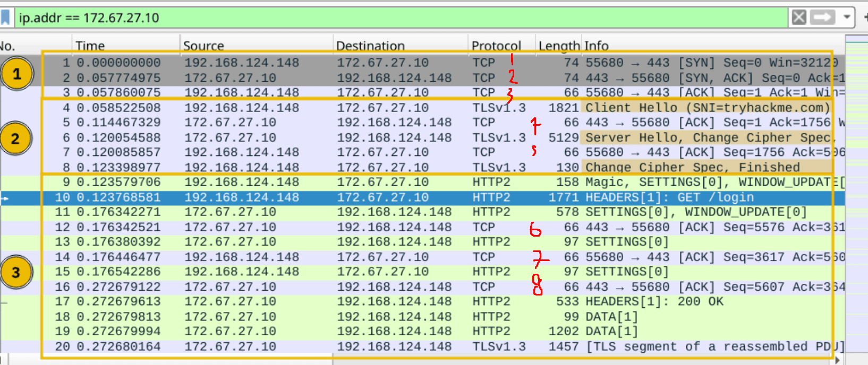Click the Destination column header
The height and width of the screenshot is (365, 868).
(x=370, y=46)
